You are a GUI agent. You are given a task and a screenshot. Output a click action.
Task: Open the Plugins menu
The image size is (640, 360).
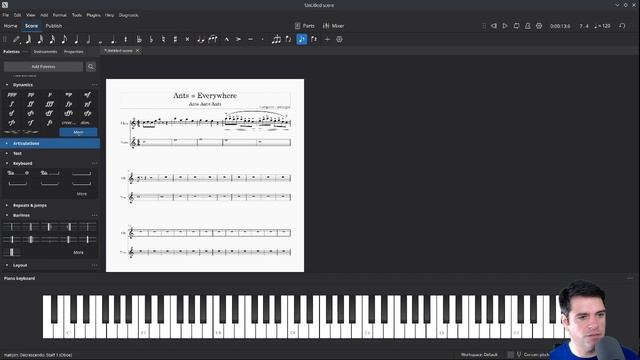click(93, 15)
